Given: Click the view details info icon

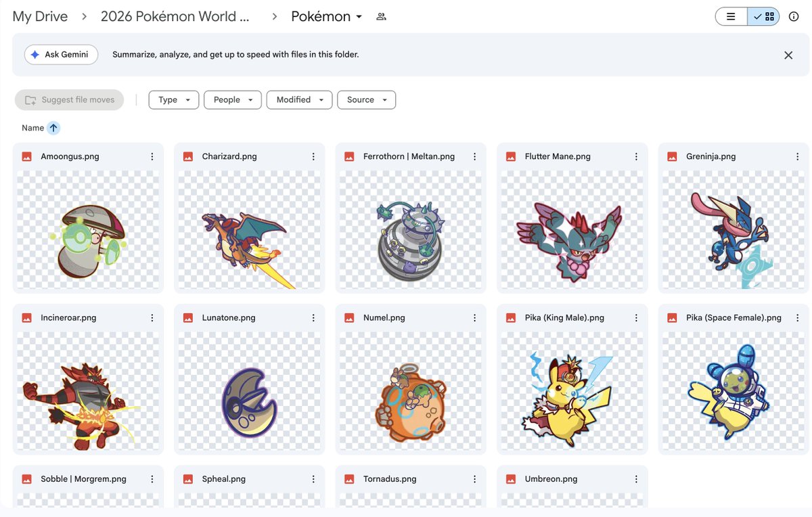Looking at the screenshot, I should click(x=794, y=16).
